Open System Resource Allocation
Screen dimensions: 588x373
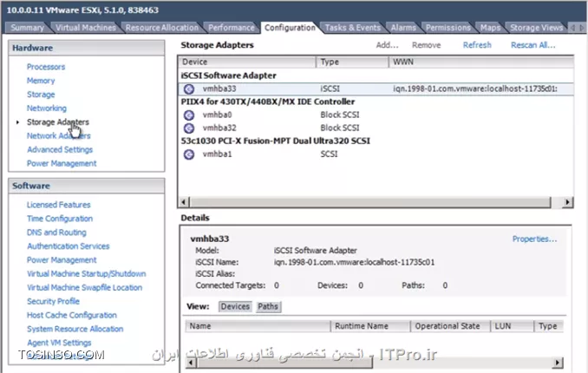[75, 329]
